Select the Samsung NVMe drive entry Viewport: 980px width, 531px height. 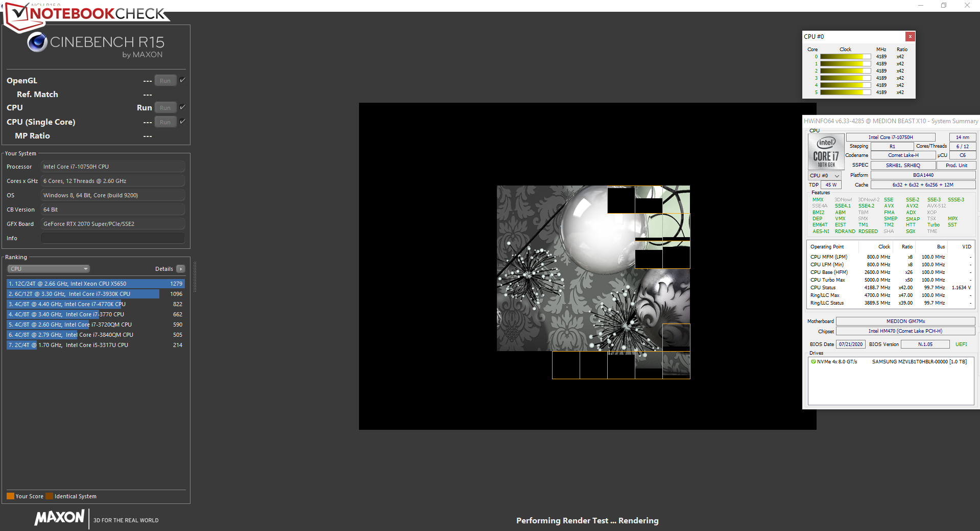coord(891,362)
